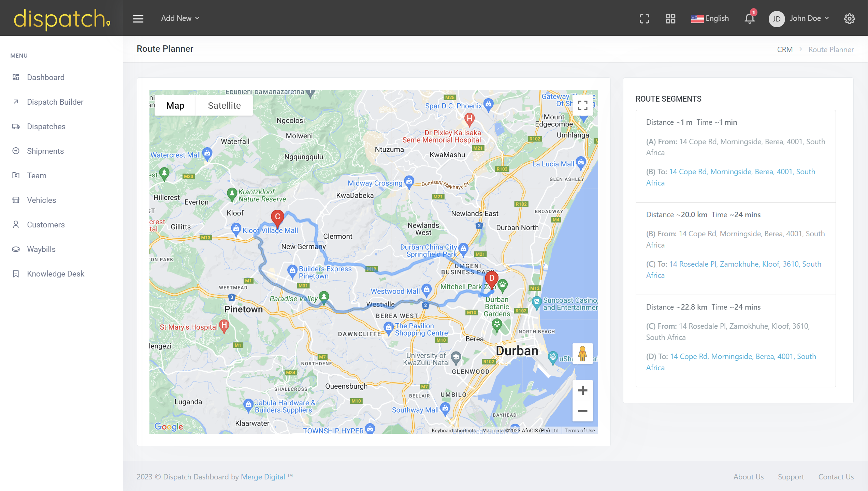Open the Add New dropdown
868x491 pixels.
pos(180,18)
